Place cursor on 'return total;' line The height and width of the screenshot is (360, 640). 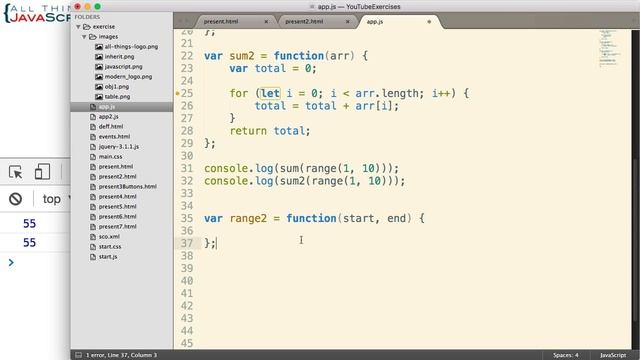click(270, 131)
